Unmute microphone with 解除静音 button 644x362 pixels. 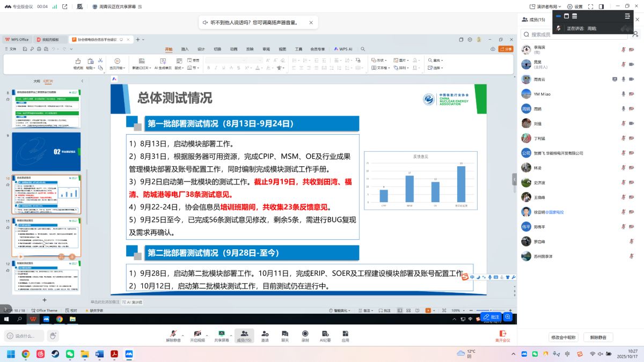[173, 335]
